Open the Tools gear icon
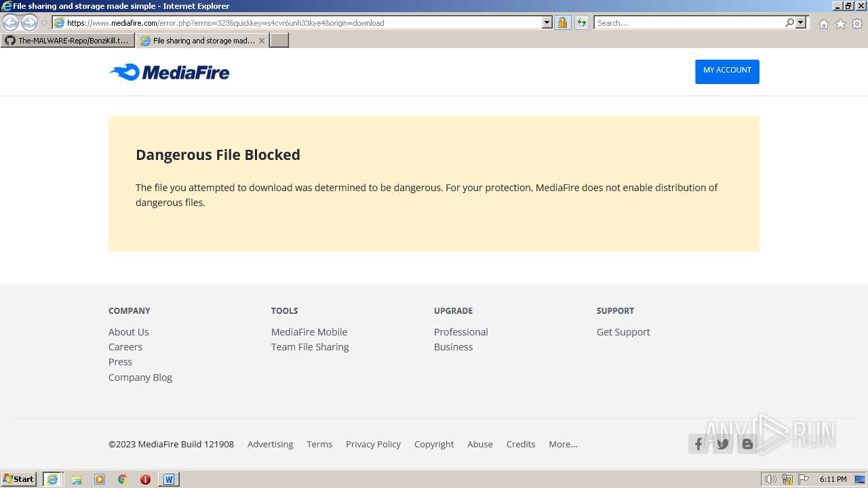 [857, 24]
